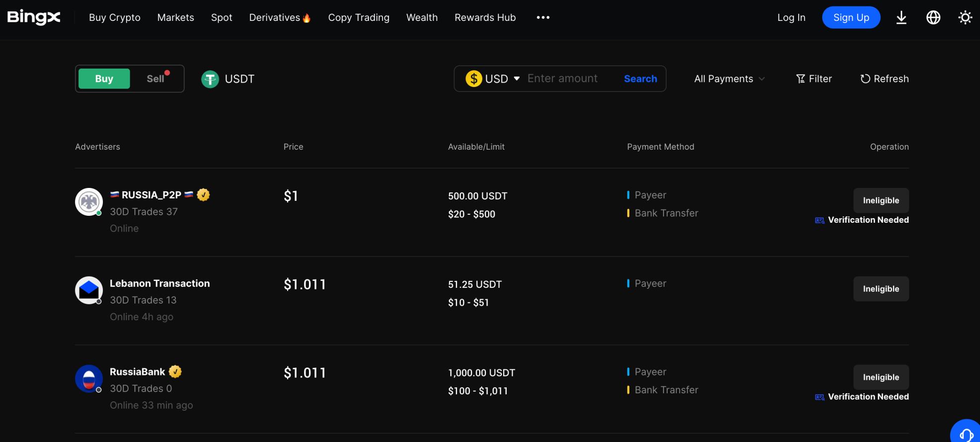Image resolution: width=980 pixels, height=442 pixels.
Task: Open the language globe icon
Action: coord(933,17)
